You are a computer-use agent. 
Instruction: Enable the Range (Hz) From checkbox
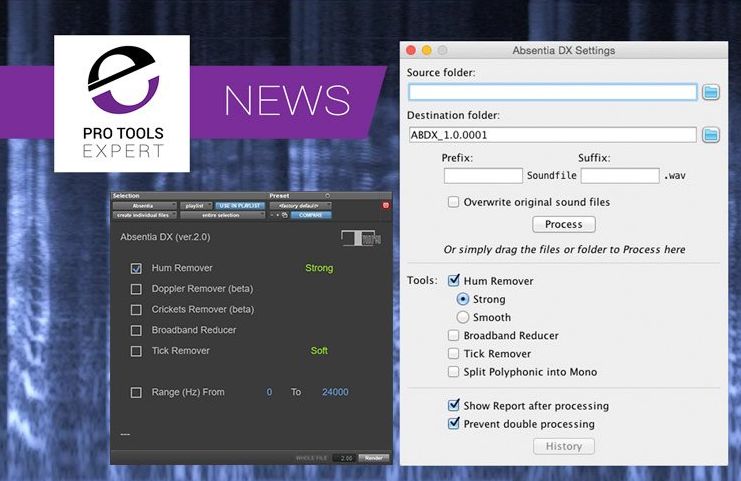click(x=136, y=392)
